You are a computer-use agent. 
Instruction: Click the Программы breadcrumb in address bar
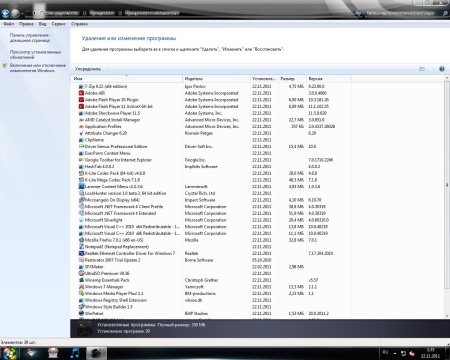[x=102, y=13]
